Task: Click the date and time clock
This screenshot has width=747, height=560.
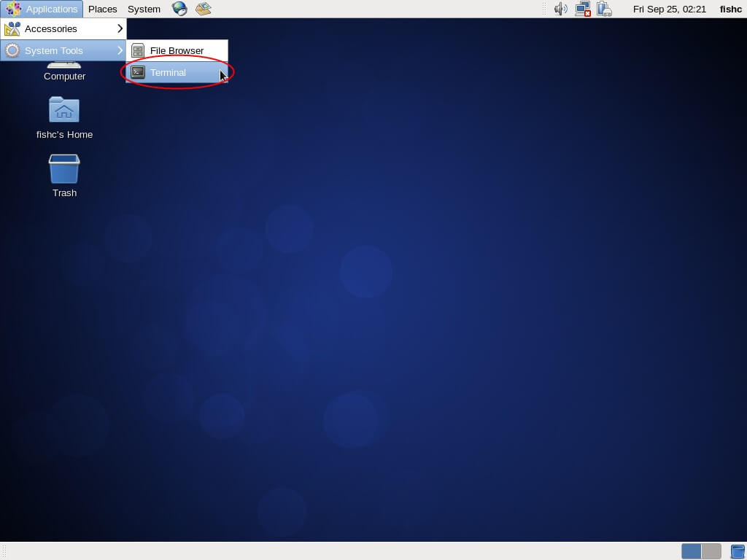Action: click(x=669, y=9)
